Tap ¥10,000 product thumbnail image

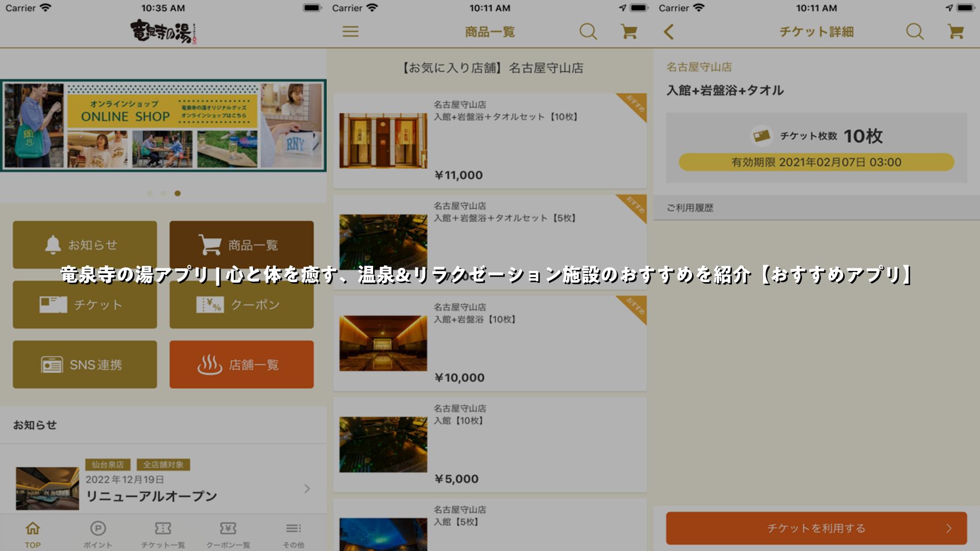(x=383, y=343)
